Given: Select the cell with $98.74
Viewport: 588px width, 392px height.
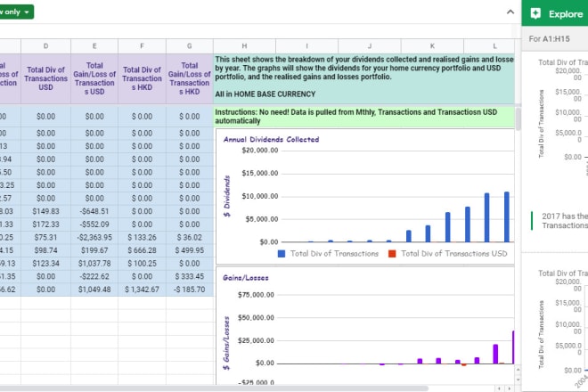Looking at the screenshot, I should click(45, 250).
